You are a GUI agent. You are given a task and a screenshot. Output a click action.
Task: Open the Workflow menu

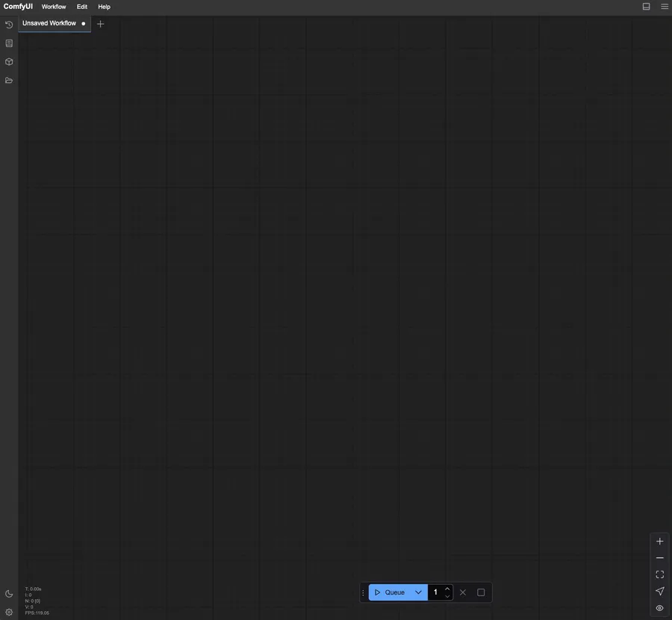click(x=54, y=7)
